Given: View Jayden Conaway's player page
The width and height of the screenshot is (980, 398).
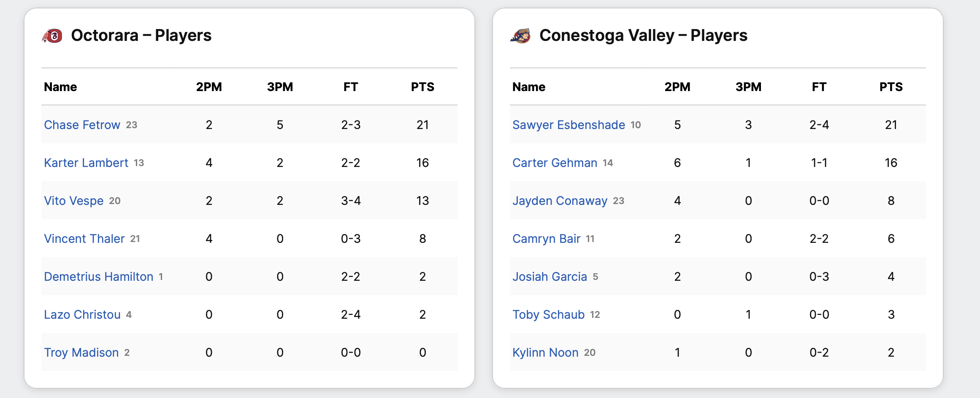Looking at the screenshot, I should click(560, 201).
